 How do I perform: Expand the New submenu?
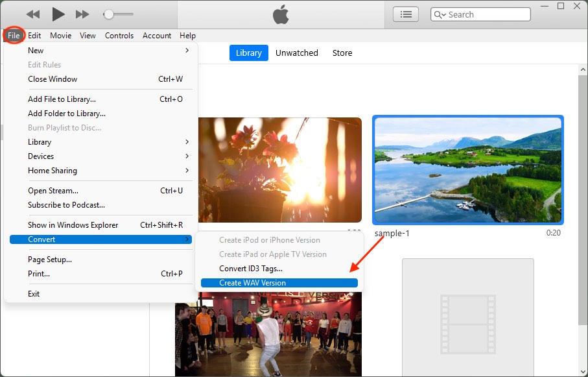click(36, 50)
